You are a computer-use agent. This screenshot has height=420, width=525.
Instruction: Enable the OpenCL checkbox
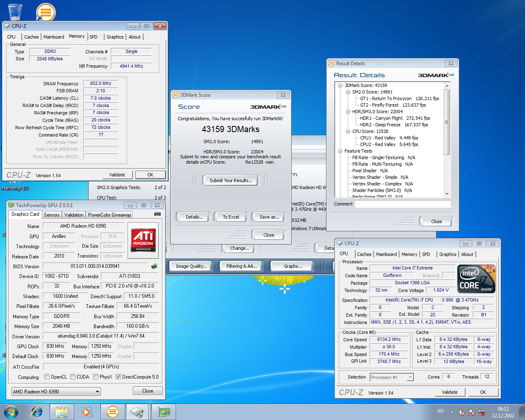click(x=47, y=377)
